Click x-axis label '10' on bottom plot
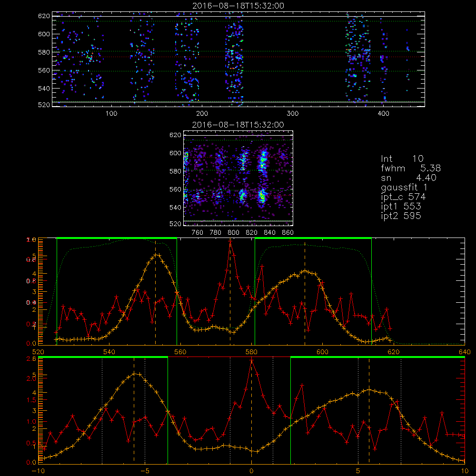 465,471
